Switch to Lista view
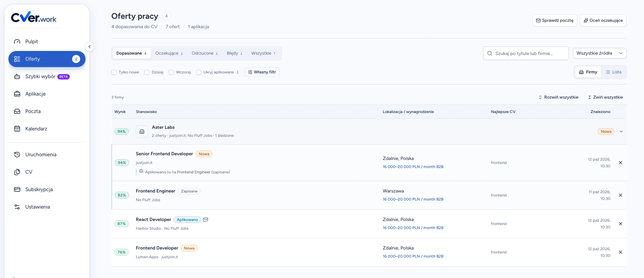Viewport: 644px width, 278px height. coord(613,72)
